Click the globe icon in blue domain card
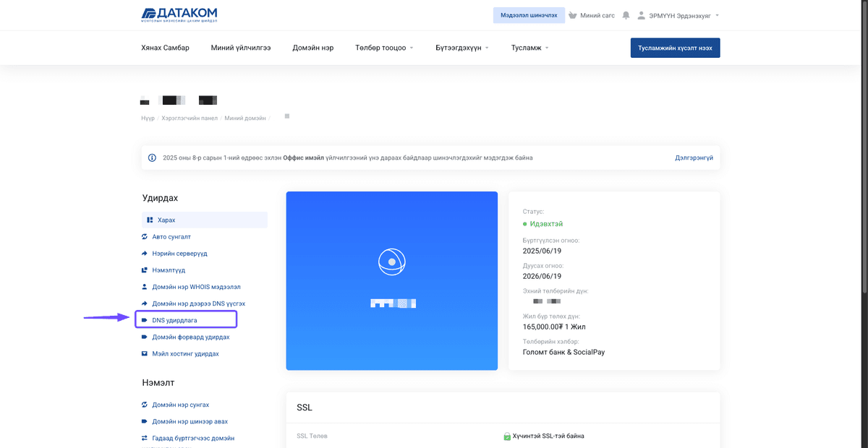The height and width of the screenshot is (448, 868). [391, 262]
